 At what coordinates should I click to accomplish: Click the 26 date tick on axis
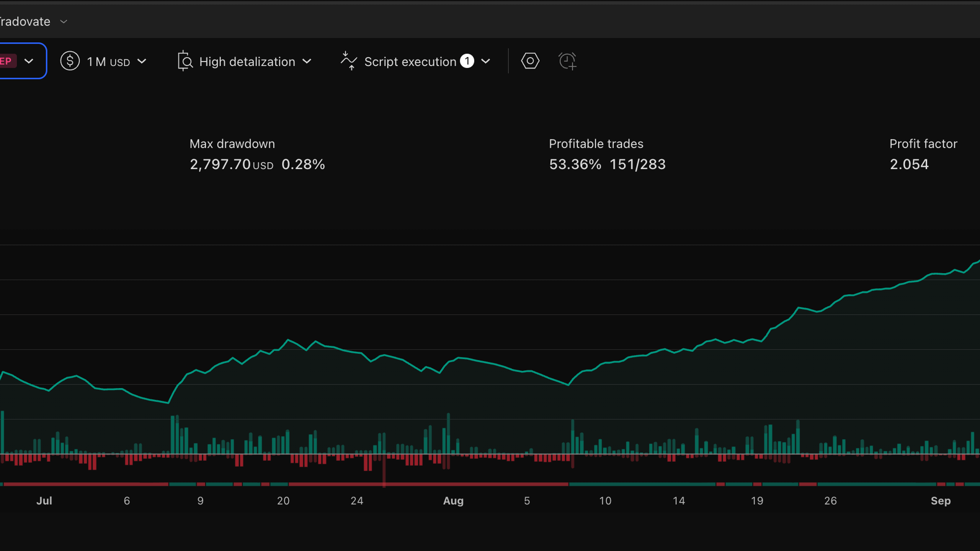pyautogui.click(x=830, y=501)
